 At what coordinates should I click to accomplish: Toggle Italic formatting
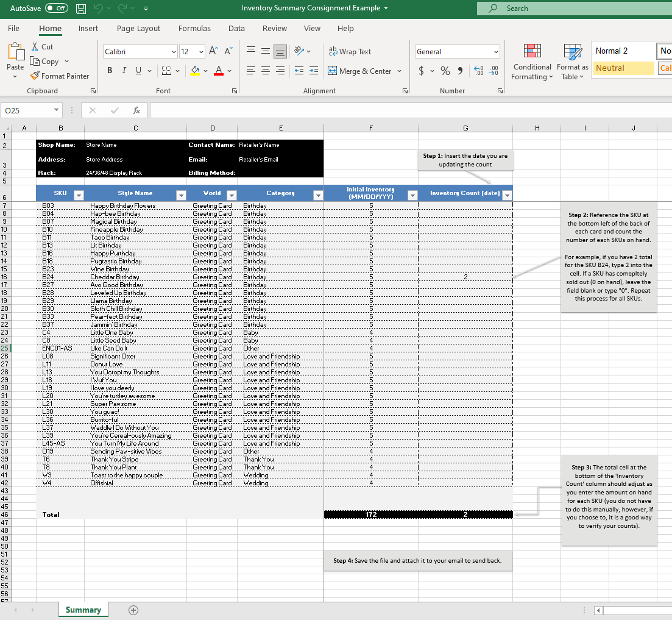124,70
